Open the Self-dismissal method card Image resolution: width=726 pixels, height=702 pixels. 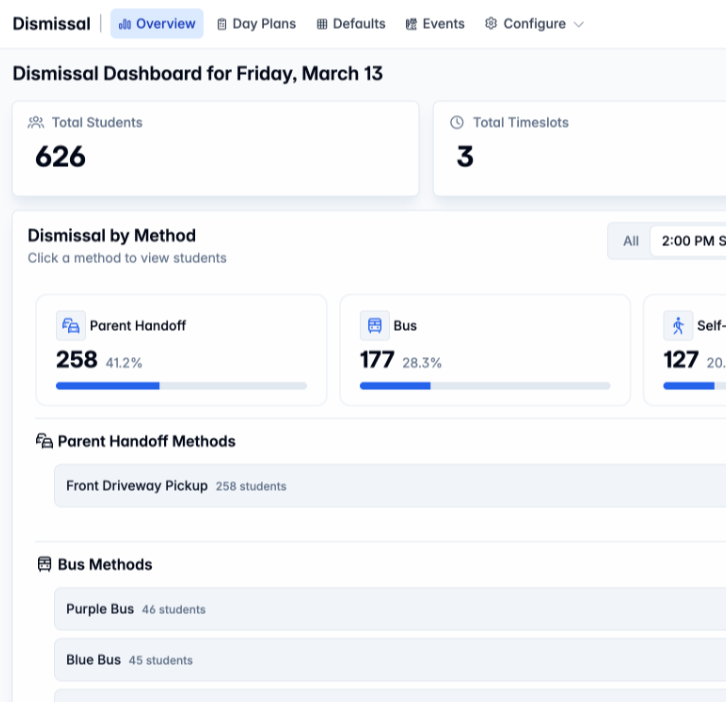[685, 350]
